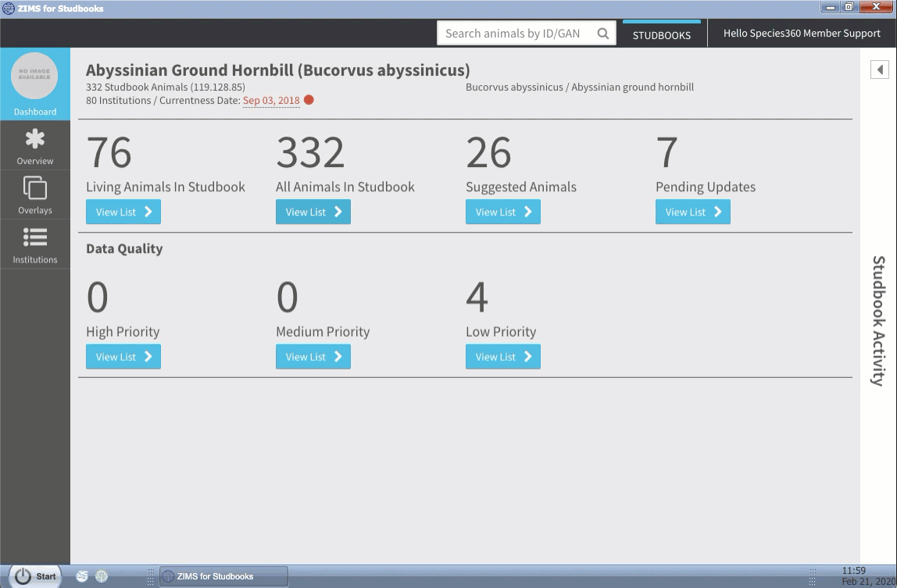Click the 332 Studbook Animals text

(166, 87)
